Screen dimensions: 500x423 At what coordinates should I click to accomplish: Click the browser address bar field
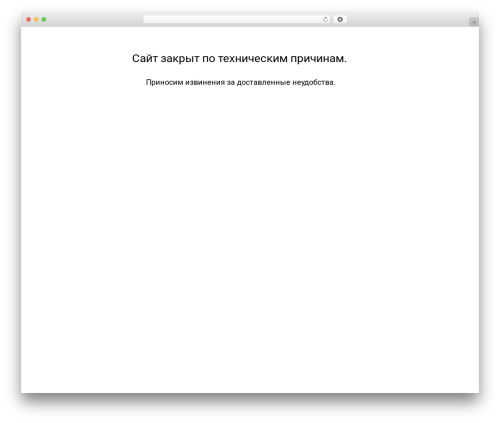(237, 20)
